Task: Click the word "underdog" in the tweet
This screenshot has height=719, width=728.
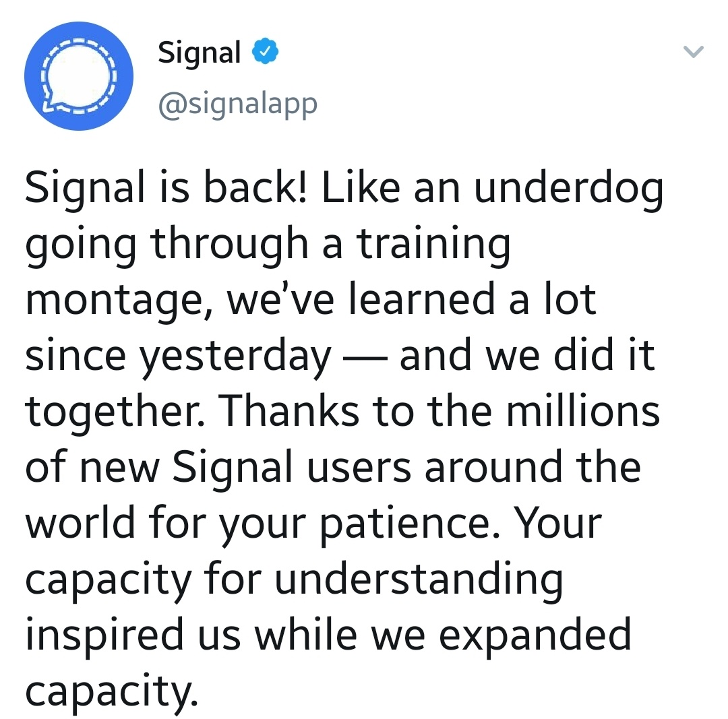Action: (x=569, y=189)
